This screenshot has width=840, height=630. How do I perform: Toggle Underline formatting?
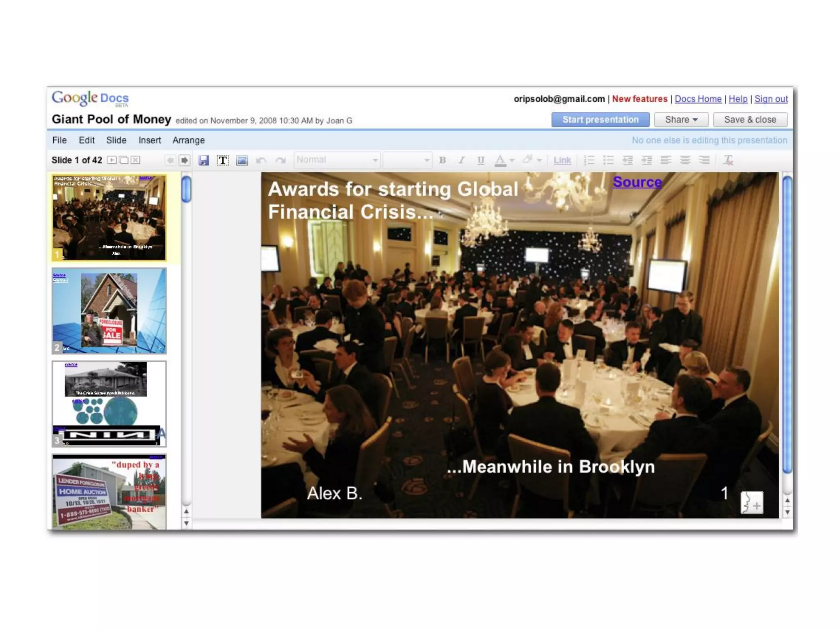point(481,160)
